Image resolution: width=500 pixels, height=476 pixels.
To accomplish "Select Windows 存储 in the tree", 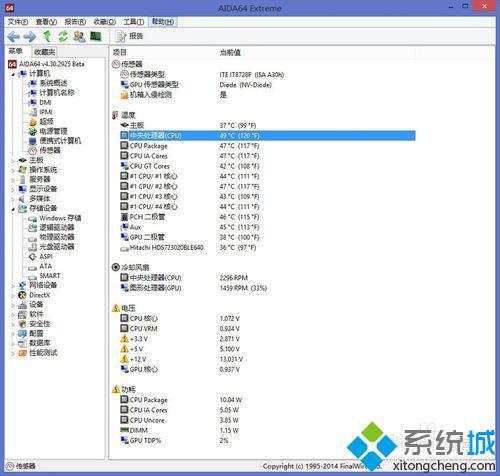I will (x=60, y=218).
